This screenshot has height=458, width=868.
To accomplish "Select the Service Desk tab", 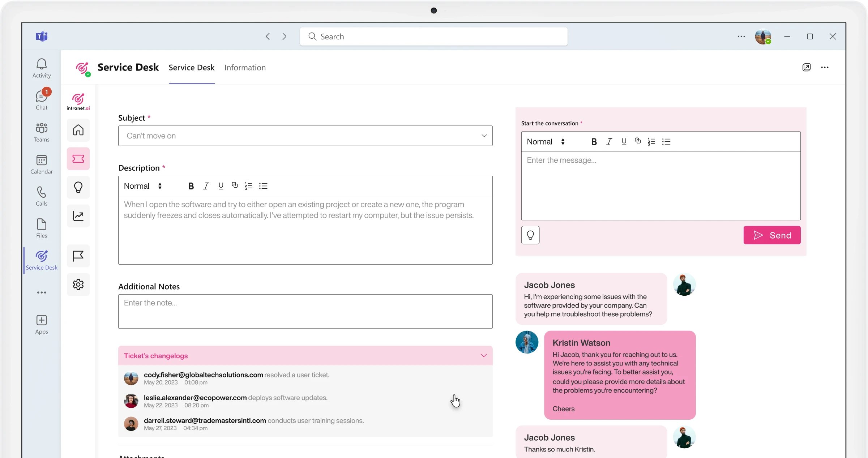I will (192, 68).
